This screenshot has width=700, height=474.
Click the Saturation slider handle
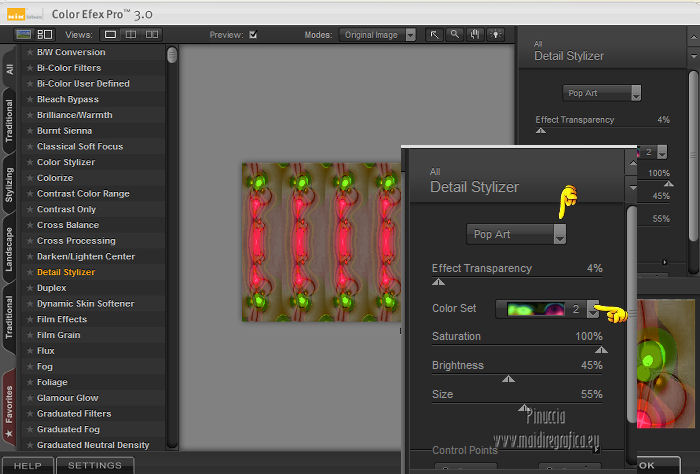tap(601, 350)
